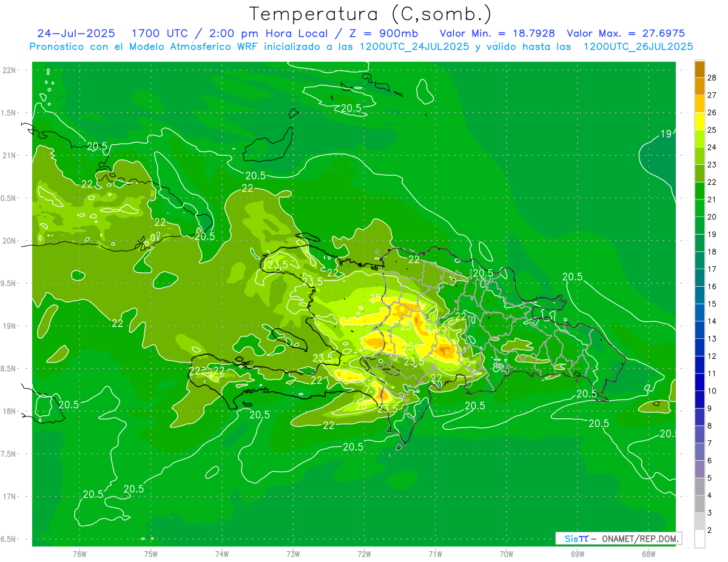The image size is (728, 562).
Task: Click the "20N" latitude axis label
Action: (x=9, y=241)
